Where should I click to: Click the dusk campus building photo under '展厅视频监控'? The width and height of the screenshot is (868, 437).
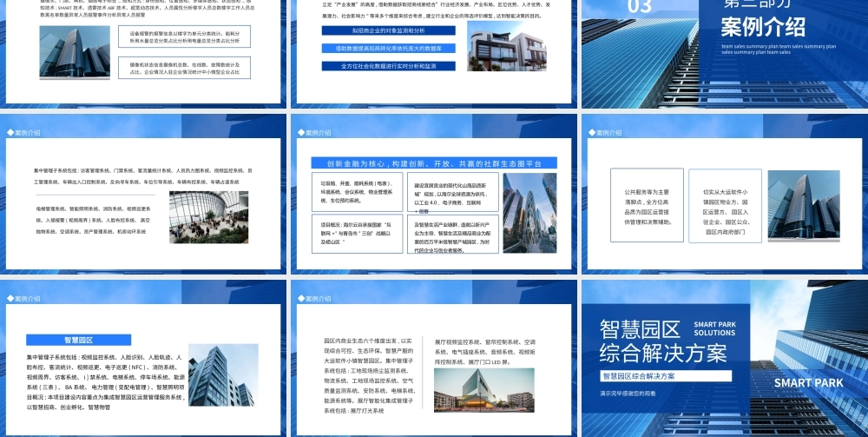click(483, 390)
